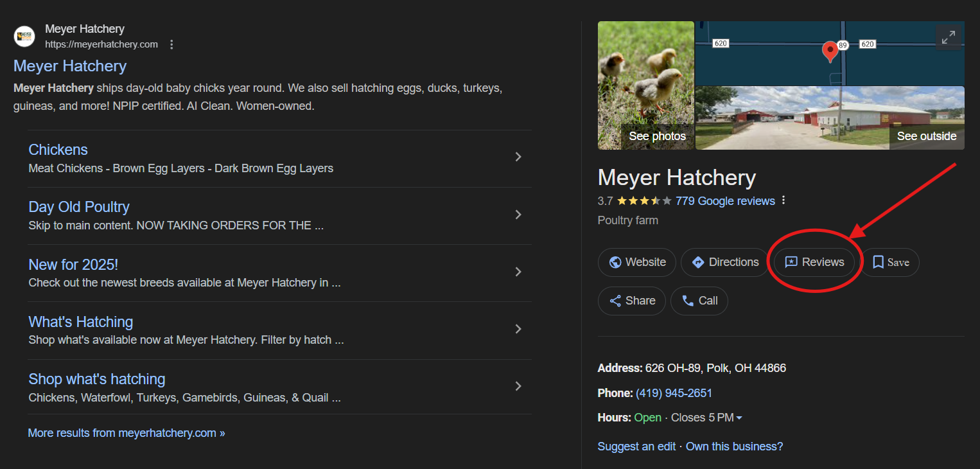Expand business hours dropdown arrow
The width and height of the screenshot is (980, 469).
point(739,418)
